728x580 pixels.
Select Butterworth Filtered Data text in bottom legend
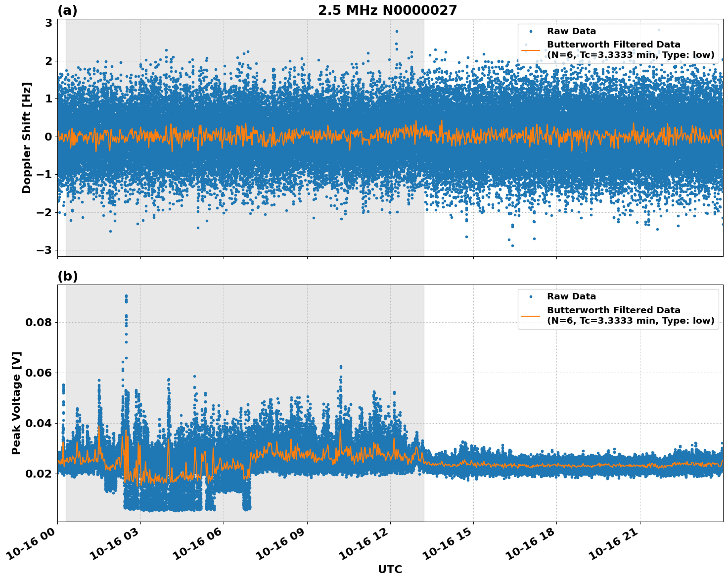point(613,310)
